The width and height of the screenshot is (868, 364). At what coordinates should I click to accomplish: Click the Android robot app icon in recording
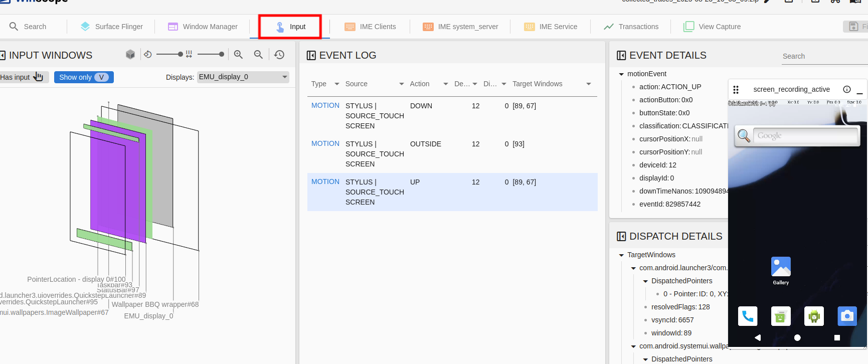[x=814, y=316]
